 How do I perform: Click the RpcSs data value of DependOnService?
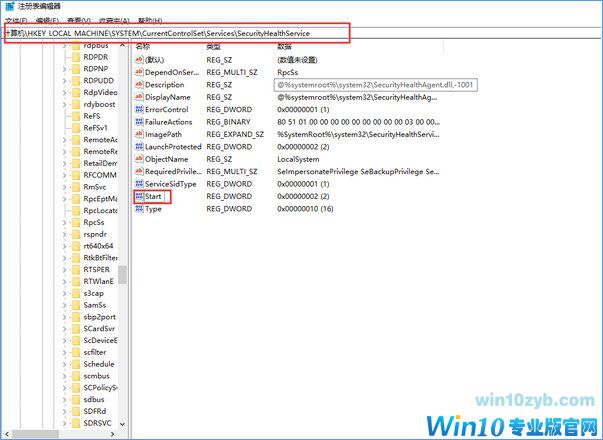click(x=288, y=72)
